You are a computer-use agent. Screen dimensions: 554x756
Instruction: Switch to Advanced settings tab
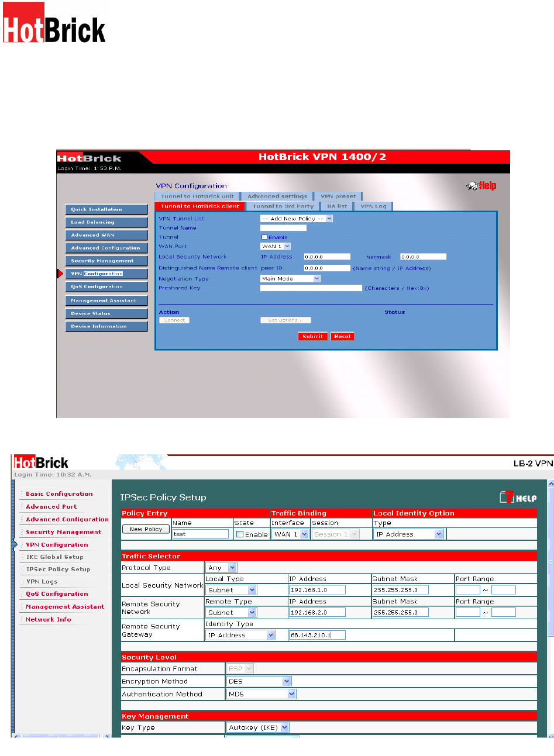tap(277, 196)
